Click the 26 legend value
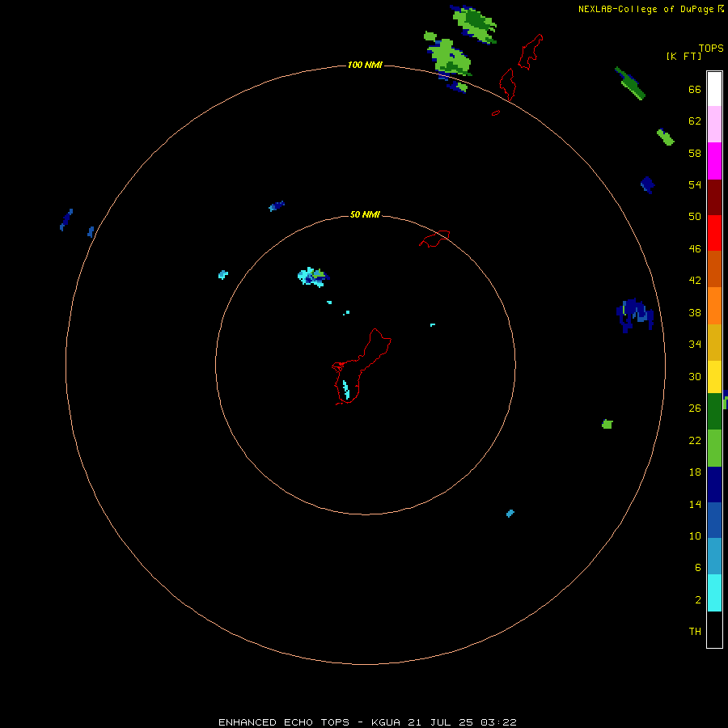 point(695,408)
